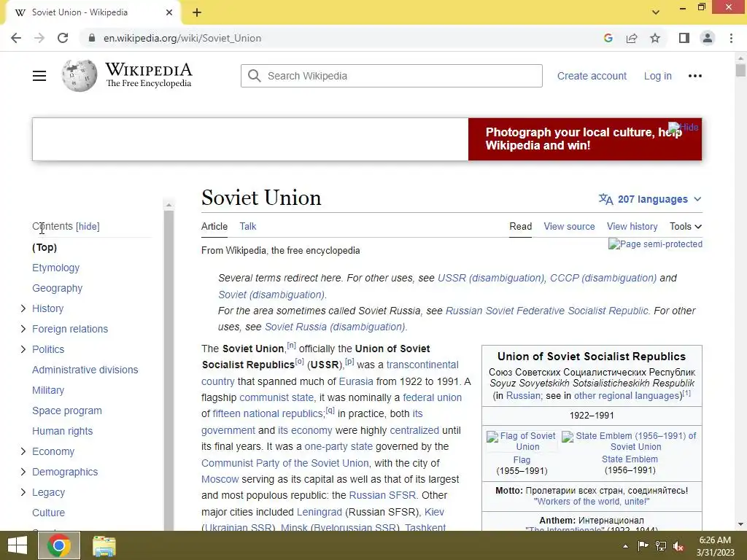Bookmark this page with the star icon
This screenshot has width=747, height=560.
point(655,38)
